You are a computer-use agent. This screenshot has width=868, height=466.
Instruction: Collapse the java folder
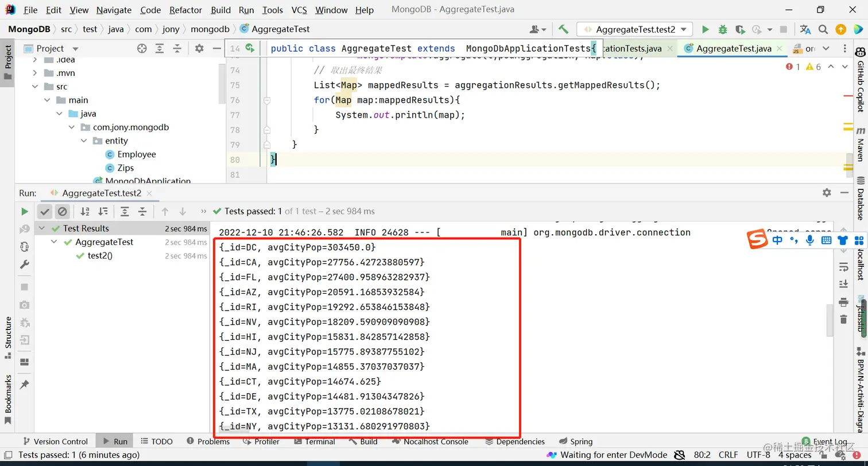coord(59,114)
